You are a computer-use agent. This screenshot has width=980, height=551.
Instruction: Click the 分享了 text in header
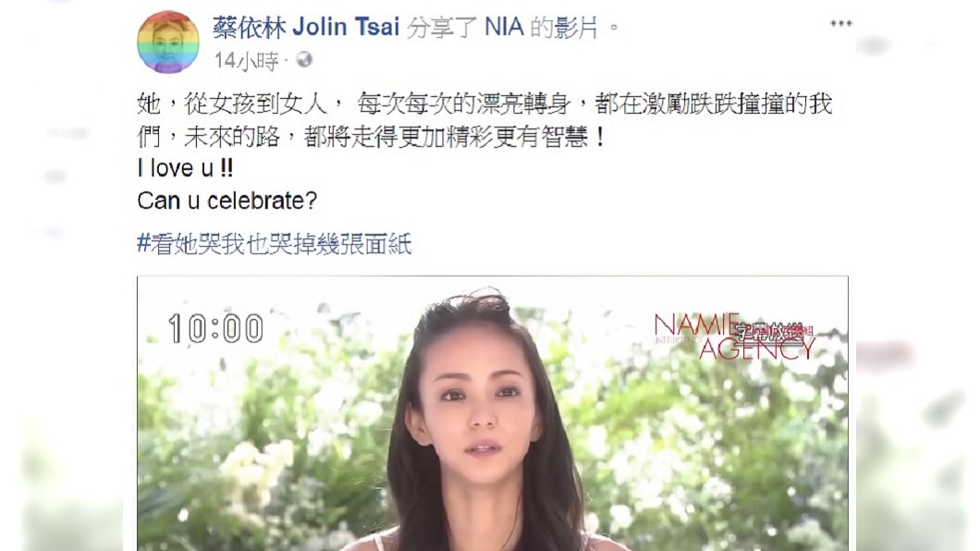click(442, 28)
